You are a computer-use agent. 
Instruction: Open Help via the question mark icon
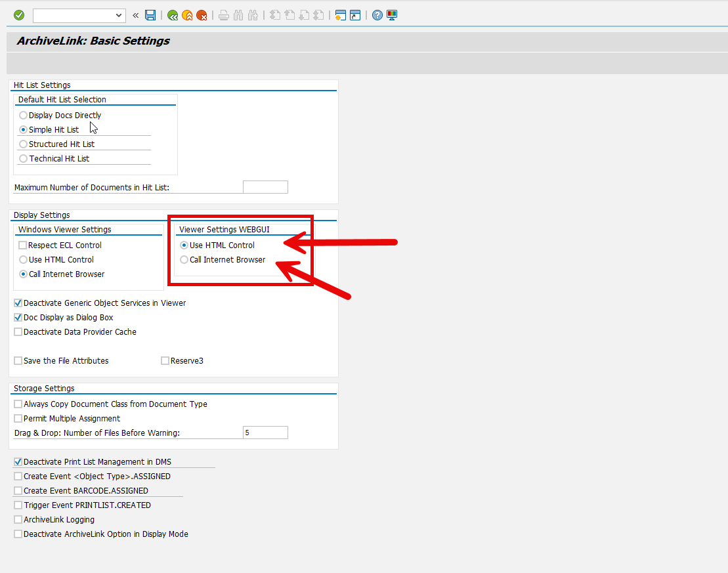click(377, 15)
